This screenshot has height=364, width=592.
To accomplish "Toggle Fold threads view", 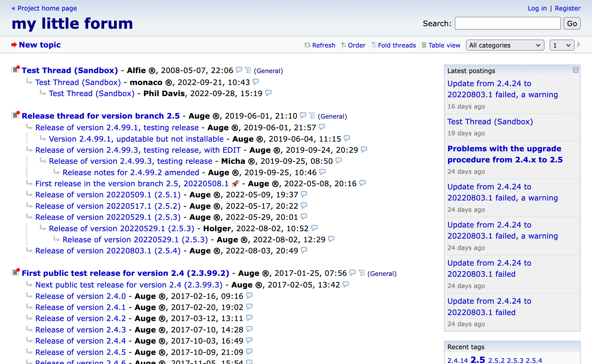I will (x=396, y=45).
